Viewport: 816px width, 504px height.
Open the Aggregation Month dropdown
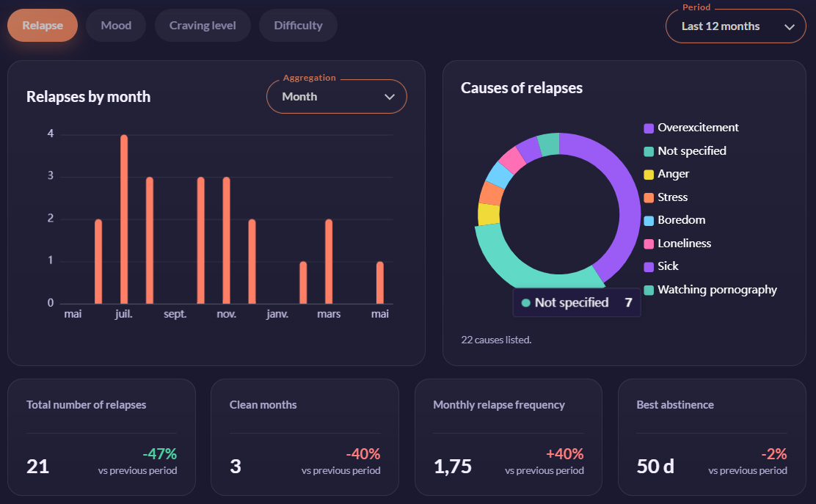336,97
